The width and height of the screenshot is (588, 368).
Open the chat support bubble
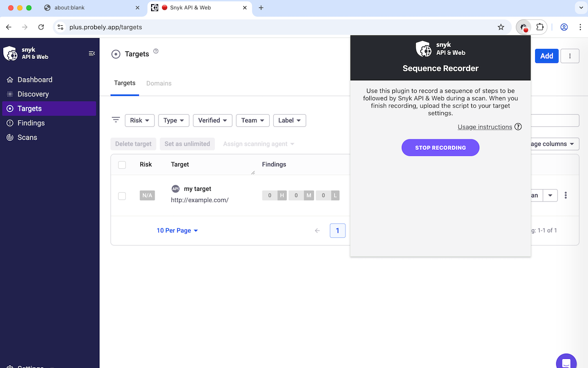point(566,361)
